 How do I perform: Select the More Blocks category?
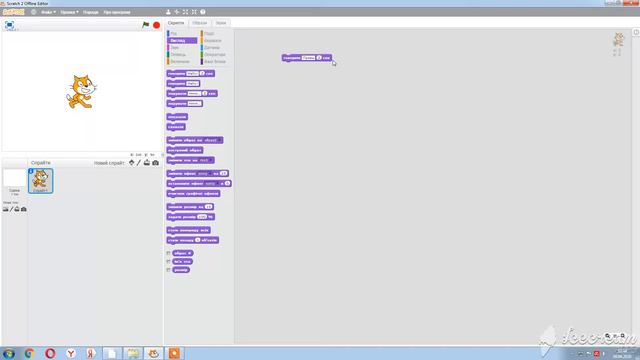pos(215,61)
